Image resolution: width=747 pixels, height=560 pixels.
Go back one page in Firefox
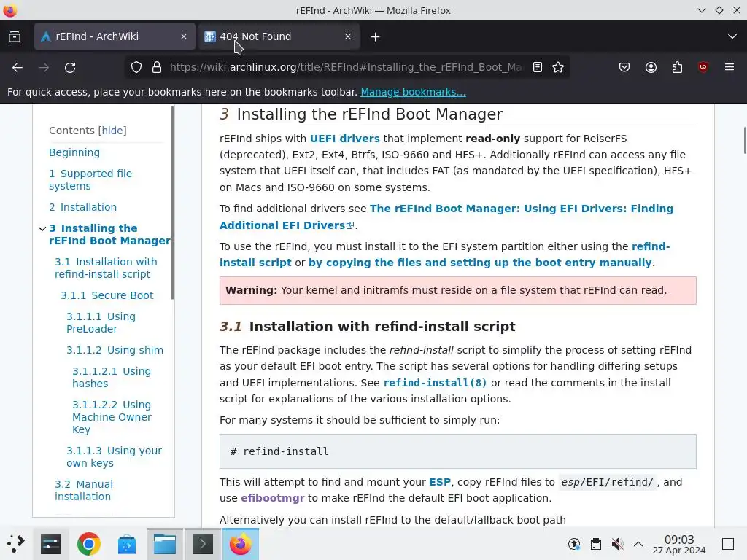point(18,68)
